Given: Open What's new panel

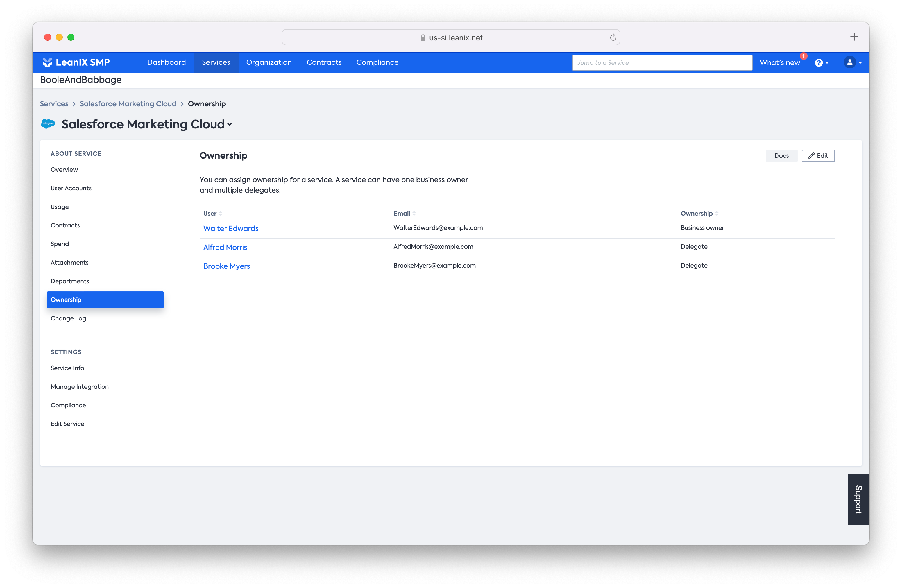Looking at the screenshot, I should coord(780,63).
